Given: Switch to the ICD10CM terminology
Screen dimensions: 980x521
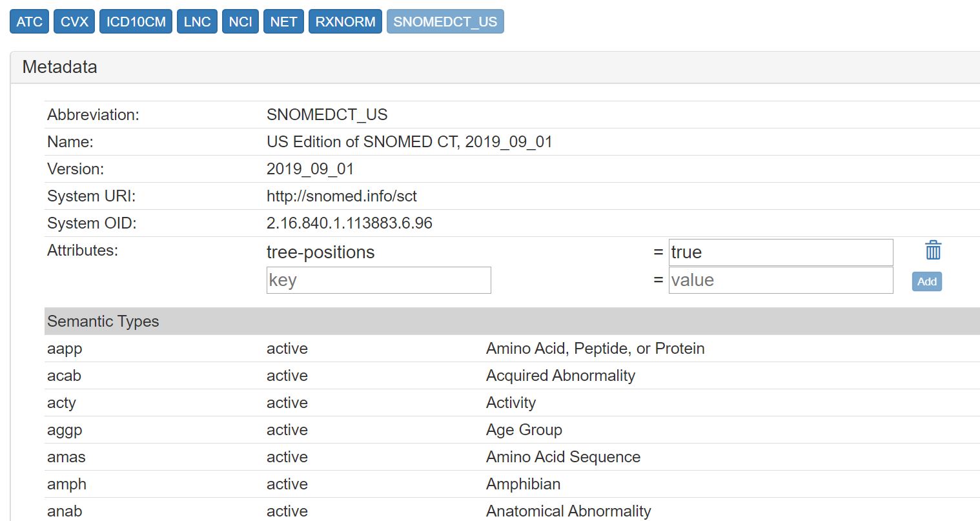Looking at the screenshot, I should tap(136, 21).
